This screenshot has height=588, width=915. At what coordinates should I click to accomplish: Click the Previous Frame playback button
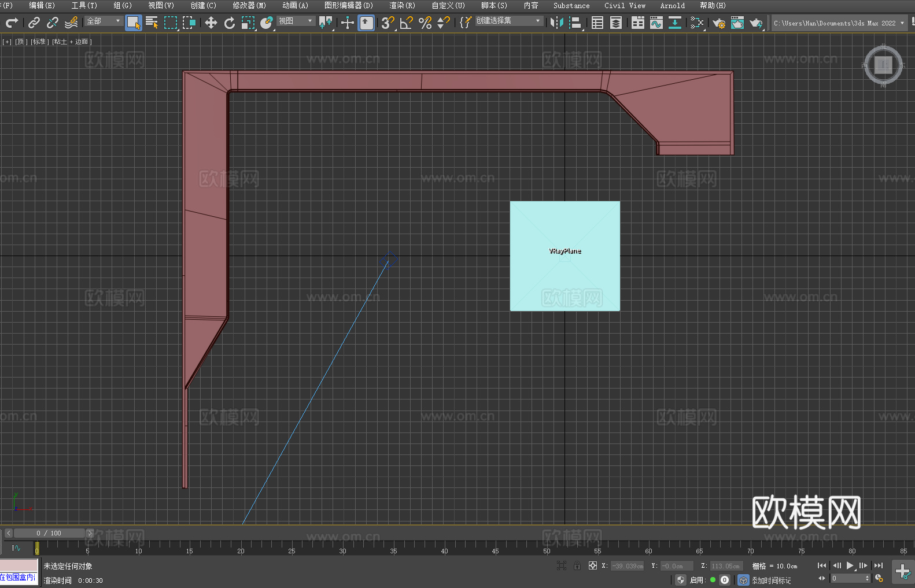click(836, 565)
